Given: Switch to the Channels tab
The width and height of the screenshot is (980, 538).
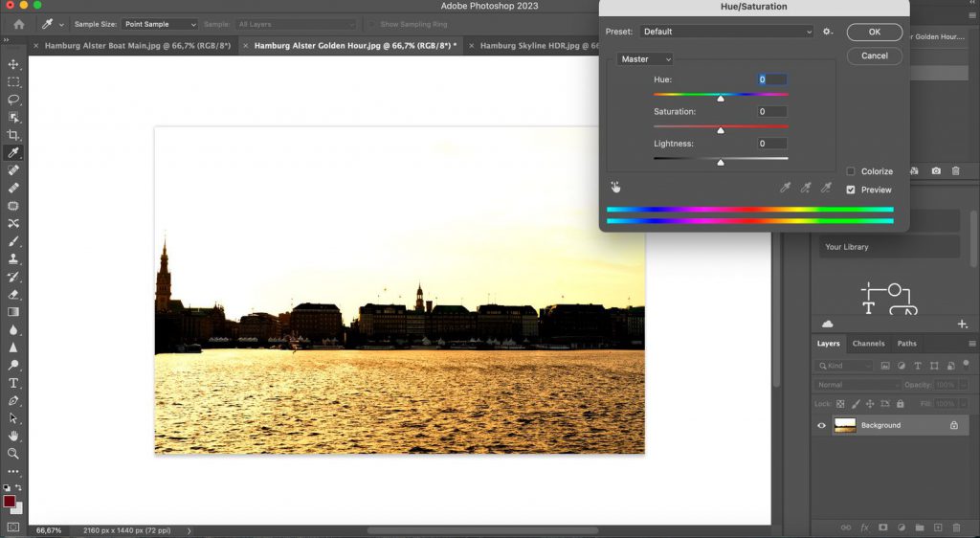Looking at the screenshot, I should (x=868, y=344).
